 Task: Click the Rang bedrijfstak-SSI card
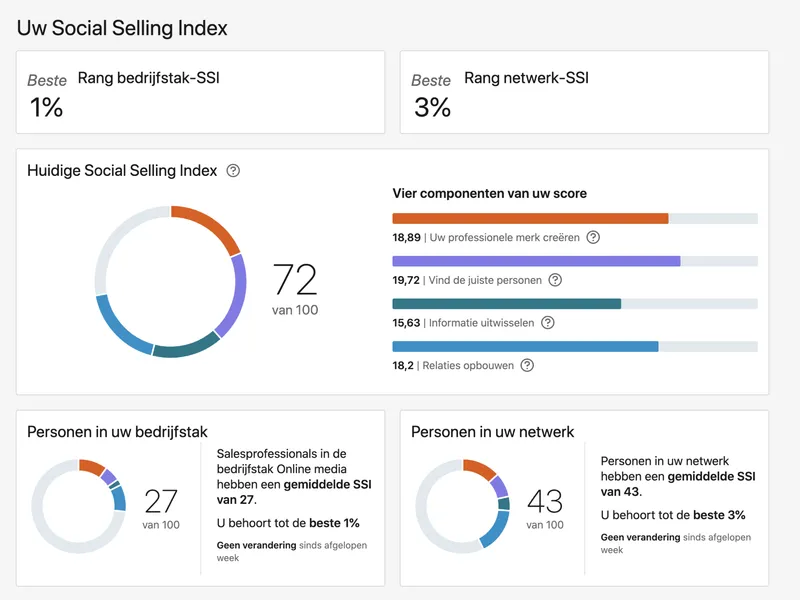(201, 92)
